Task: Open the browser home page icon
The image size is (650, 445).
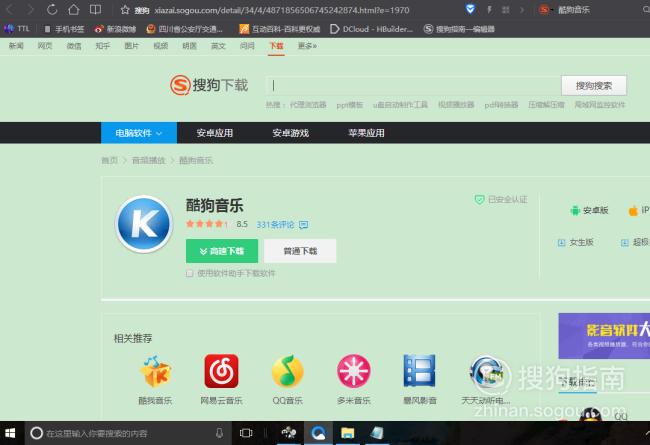Action: 74,9
